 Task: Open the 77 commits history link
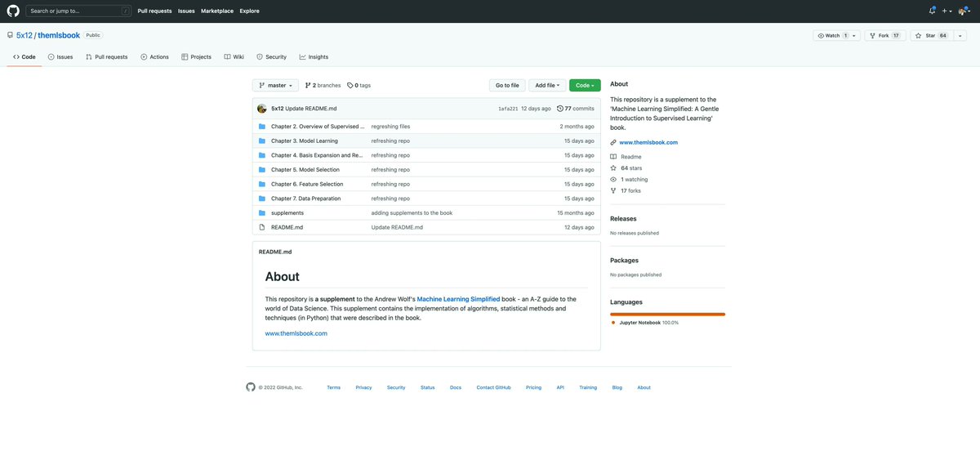576,109
